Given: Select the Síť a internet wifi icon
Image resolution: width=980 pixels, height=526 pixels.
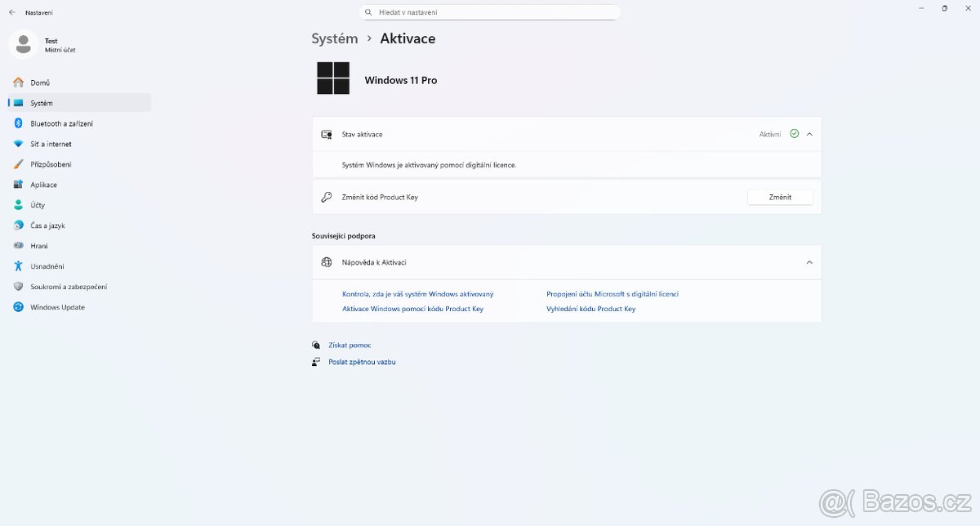Looking at the screenshot, I should point(18,144).
